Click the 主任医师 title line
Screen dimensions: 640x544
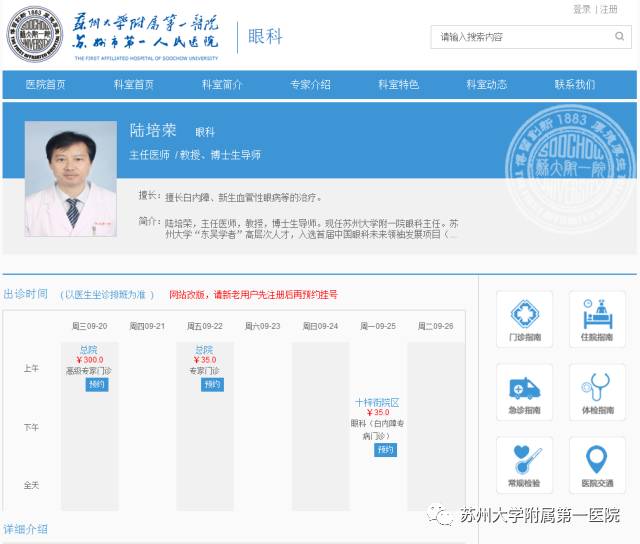tap(195, 155)
